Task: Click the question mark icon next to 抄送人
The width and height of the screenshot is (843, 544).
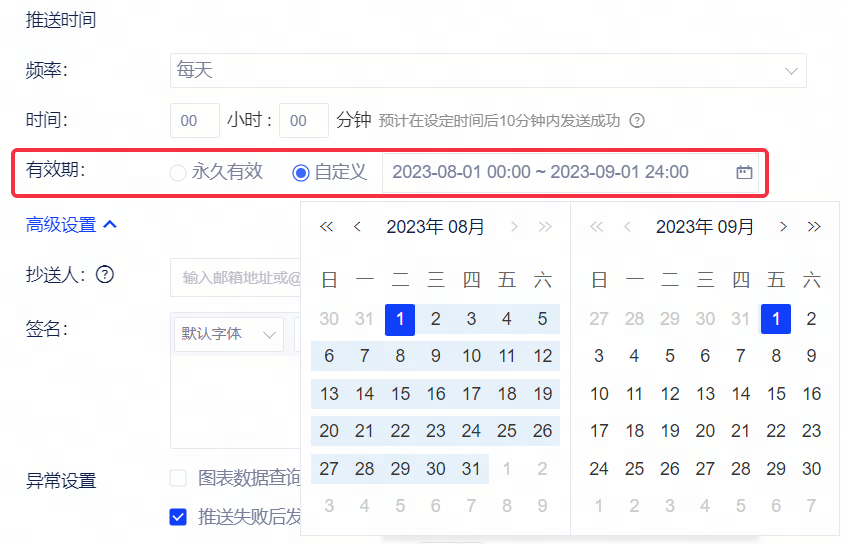Action: coord(104,275)
